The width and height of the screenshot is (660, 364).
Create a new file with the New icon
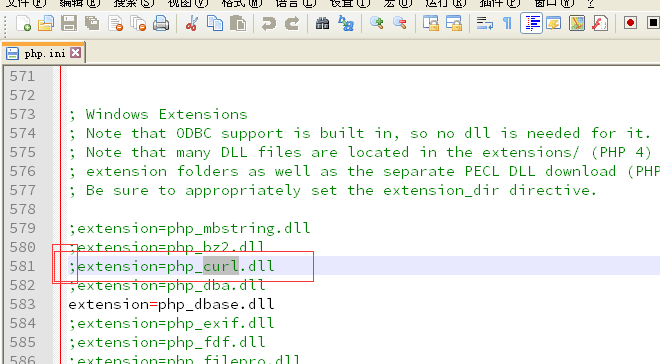pos(23,23)
